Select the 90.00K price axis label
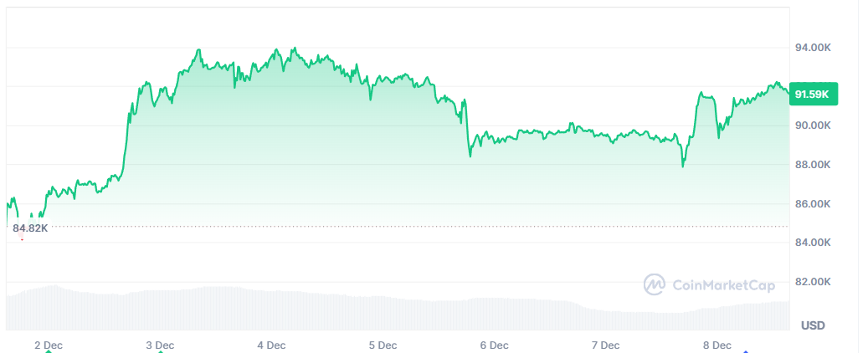This screenshot has height=353, width=868. 812,125
